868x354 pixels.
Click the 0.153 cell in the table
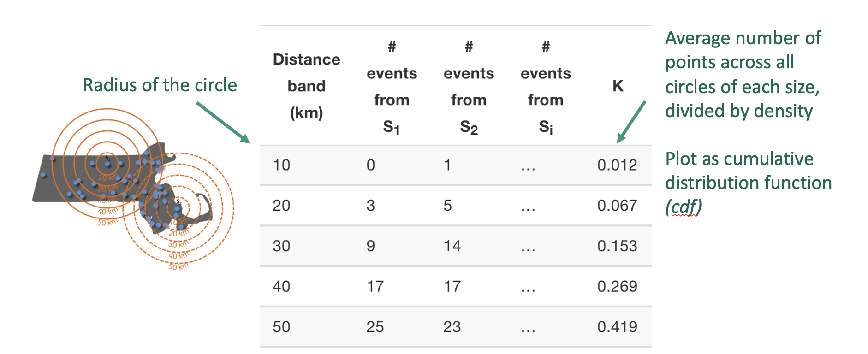[x=617, y=246]
